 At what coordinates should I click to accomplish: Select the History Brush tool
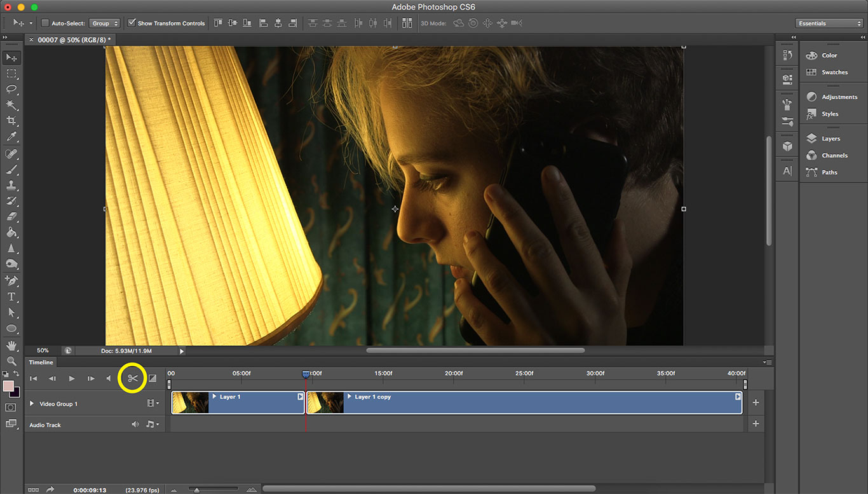(x=11, y=201)
